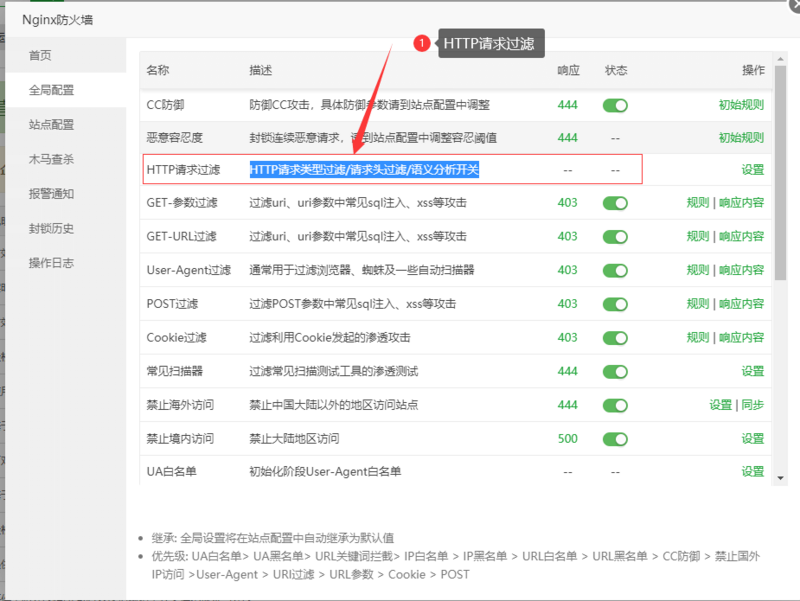Turn off the POST过滤 switch
Screen dimensions: 800x601
(615, 304)
